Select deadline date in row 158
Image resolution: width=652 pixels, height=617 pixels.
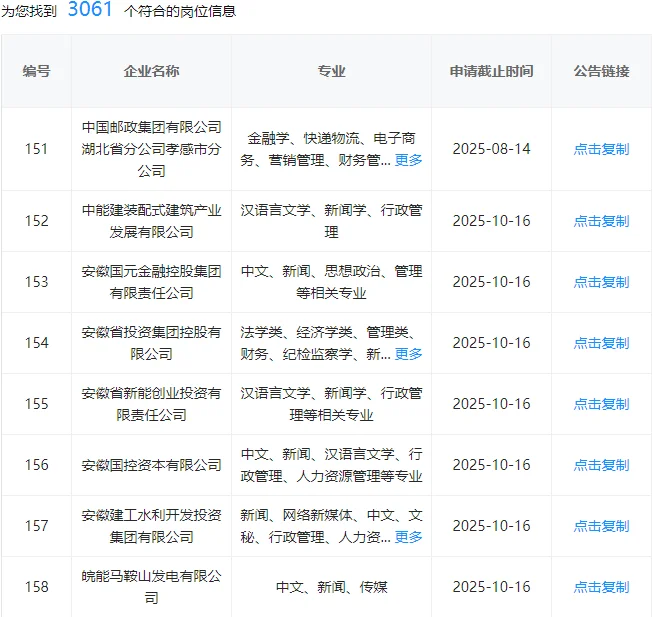click(491, 587)
